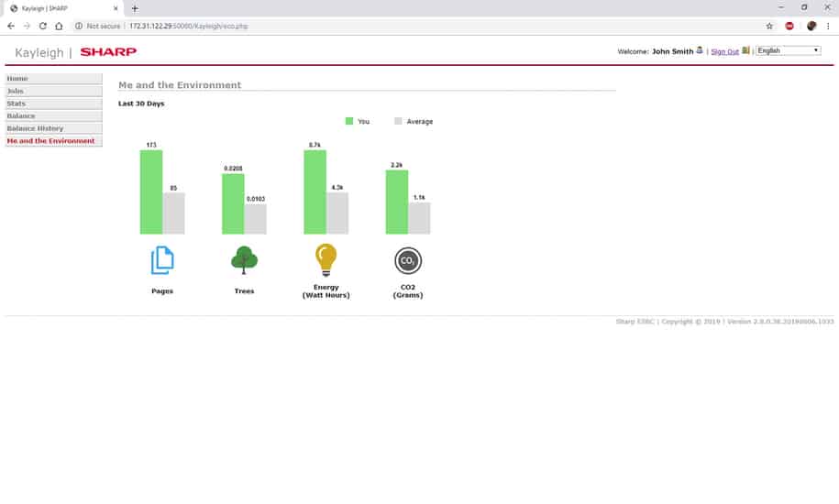Open a new browser tab
This screenshot has width=839, height=504.
135,8
